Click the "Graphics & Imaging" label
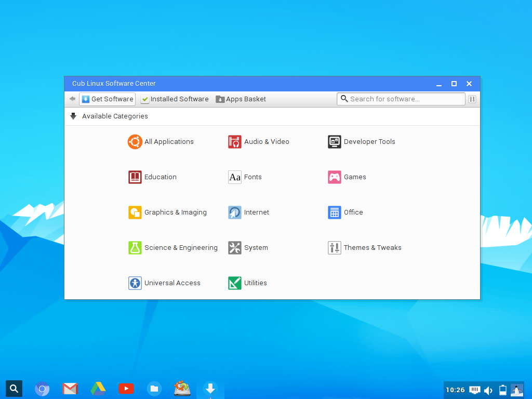 click(176, 212)
